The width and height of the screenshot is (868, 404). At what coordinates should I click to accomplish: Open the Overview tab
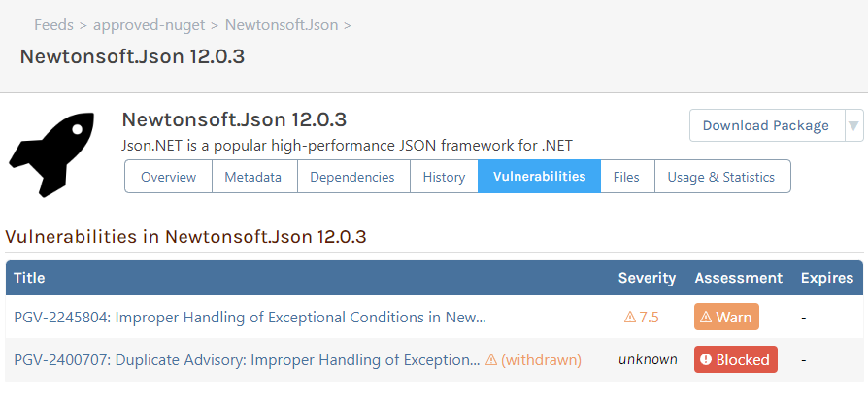click(168, 177)
